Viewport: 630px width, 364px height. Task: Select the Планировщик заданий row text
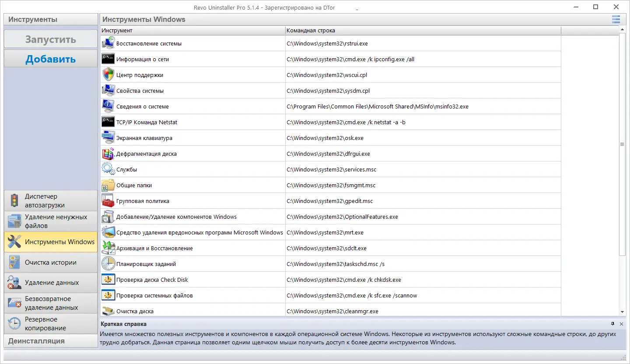coord(146,264)
